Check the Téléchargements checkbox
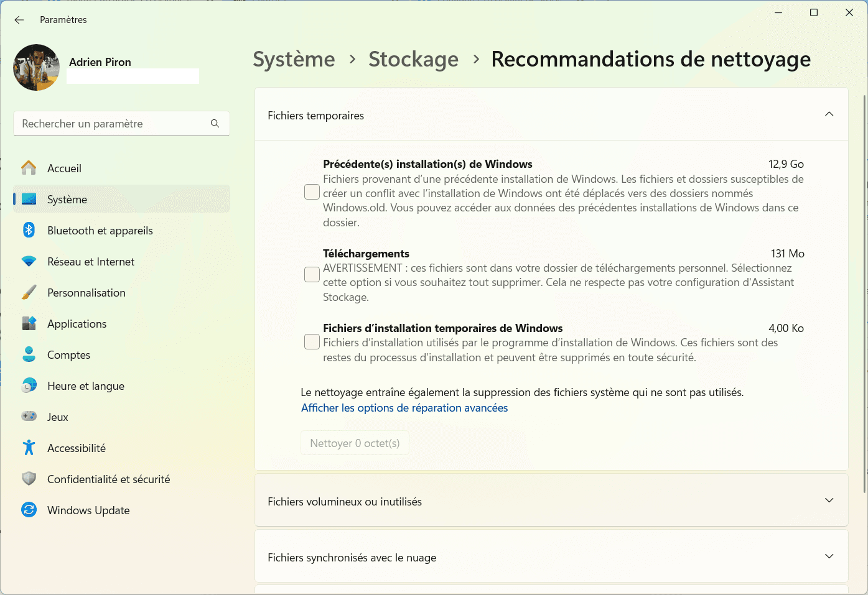868x595 pixels. click(x=312, y=274)
